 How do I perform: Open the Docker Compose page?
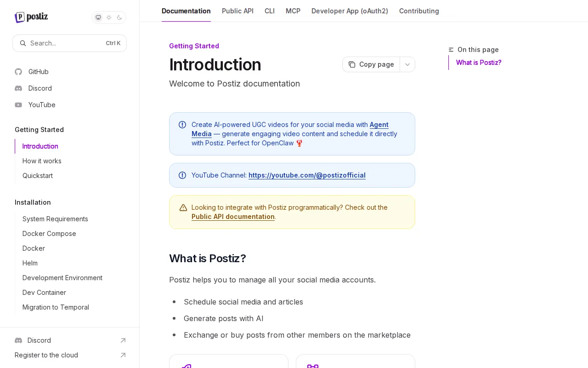[49, 234]
